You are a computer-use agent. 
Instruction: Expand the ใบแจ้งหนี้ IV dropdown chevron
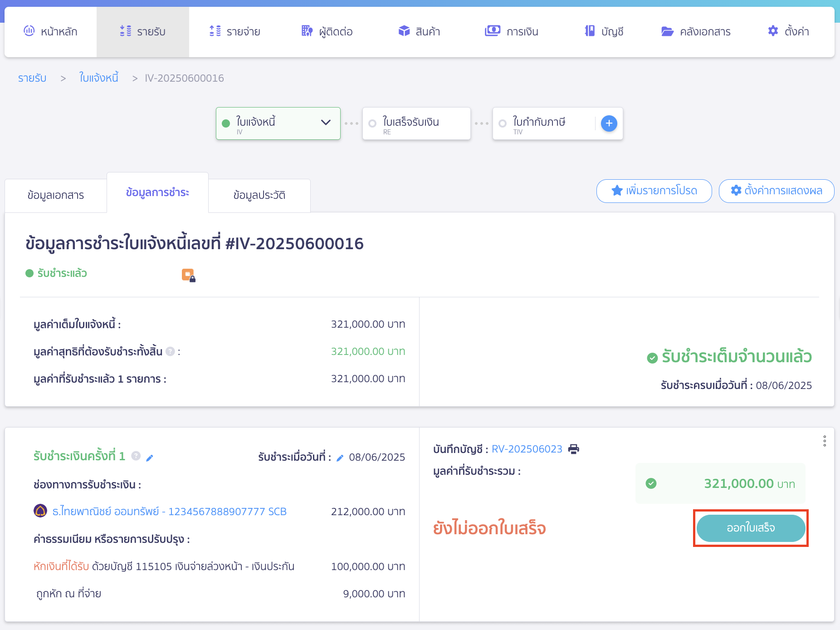point(326,122)
